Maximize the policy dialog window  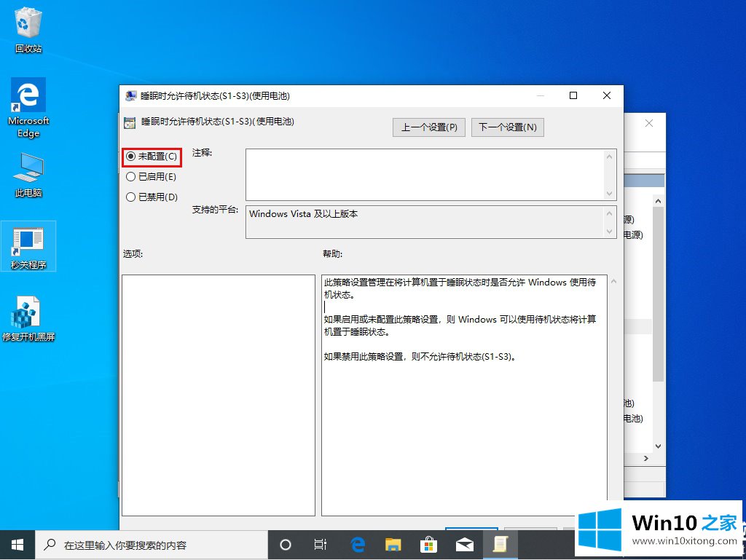pos(573,95)
